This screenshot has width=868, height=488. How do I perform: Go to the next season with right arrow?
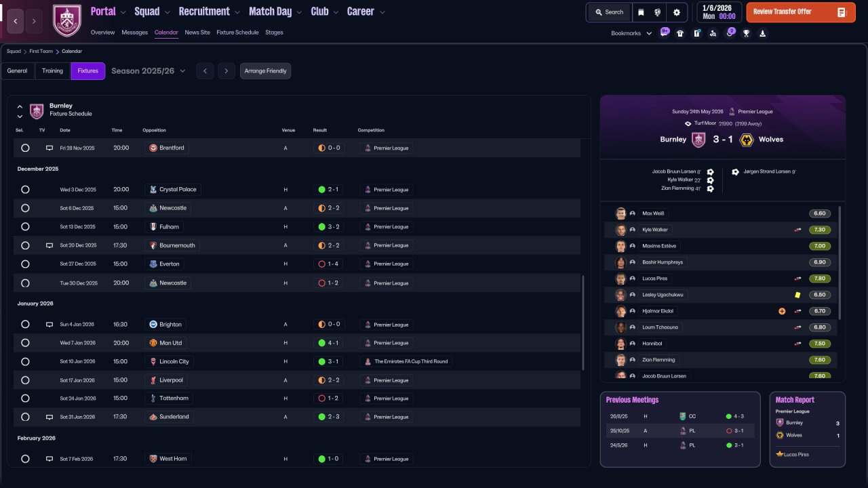point(226,71)
